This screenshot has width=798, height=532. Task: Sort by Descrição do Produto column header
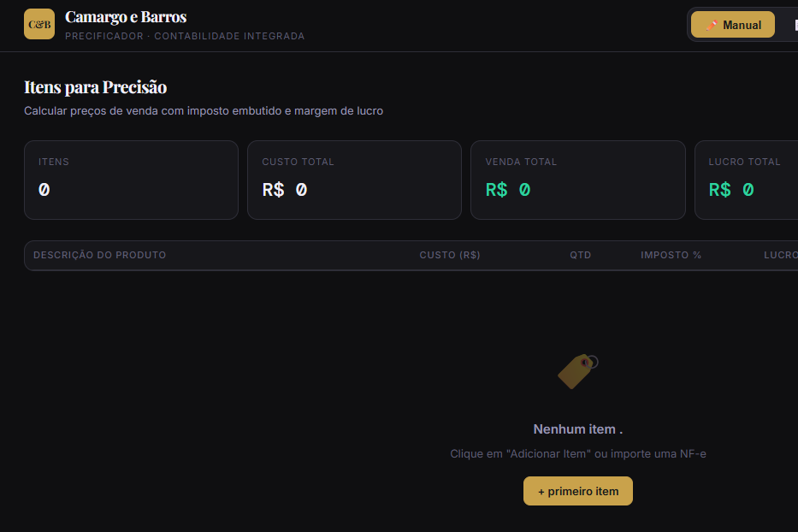pos(100,255)
